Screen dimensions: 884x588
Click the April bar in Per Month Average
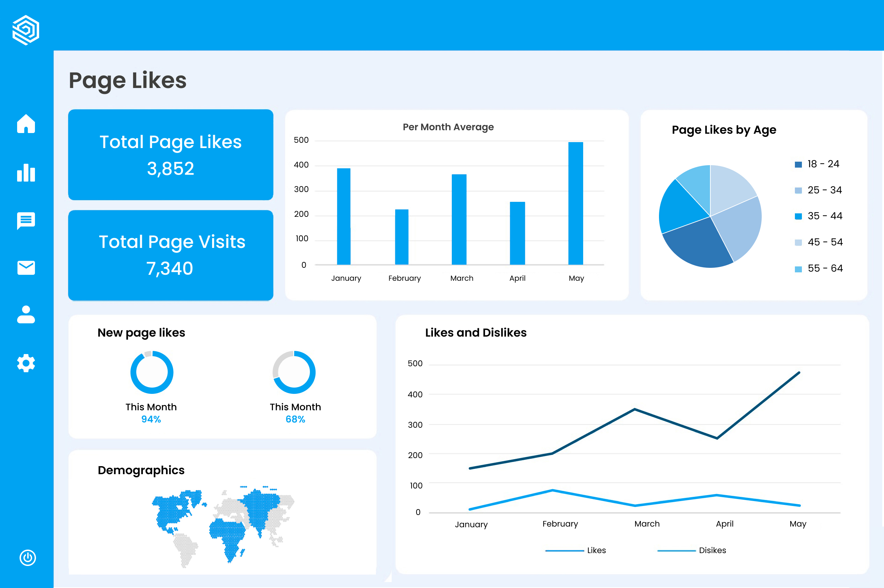pos(517,233)
